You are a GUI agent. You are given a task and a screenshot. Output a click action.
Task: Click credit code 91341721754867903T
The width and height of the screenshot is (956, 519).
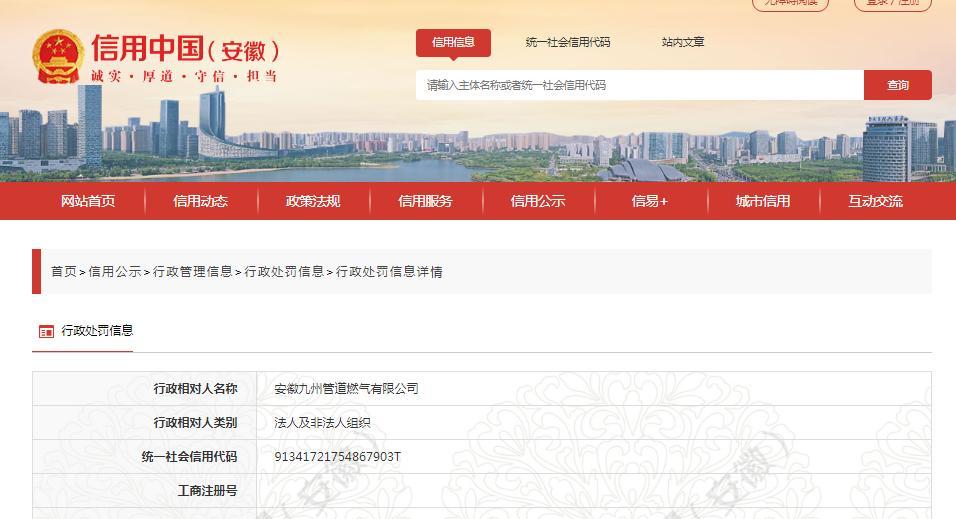point(338,457)
